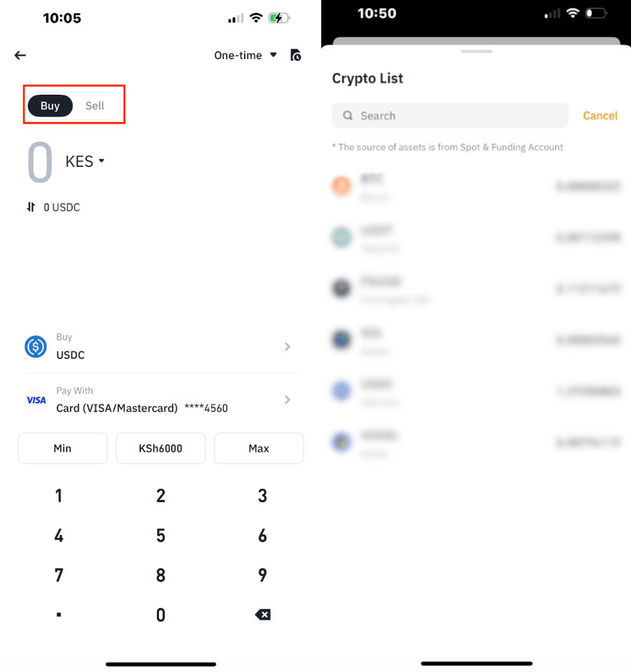631x672 pixels.
Task: Tap the backspace delete key icon
Action: tap(263, 614)
